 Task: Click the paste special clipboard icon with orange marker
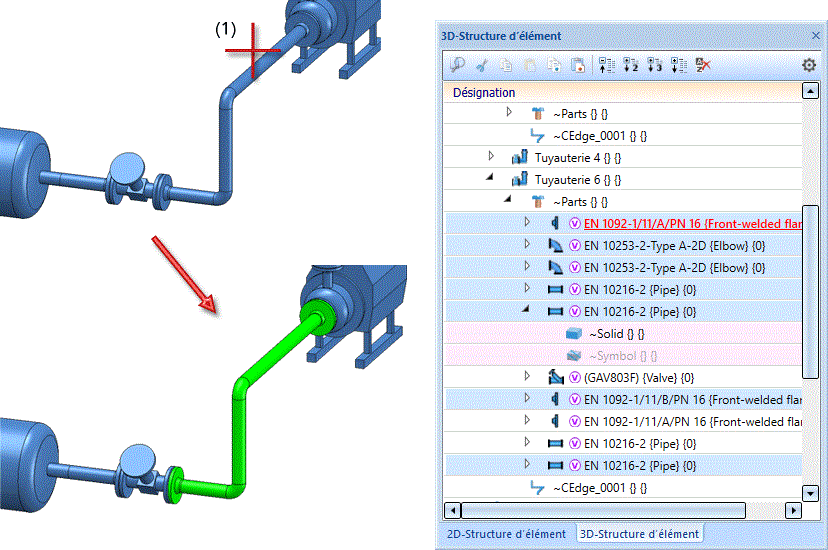[578, 65]
